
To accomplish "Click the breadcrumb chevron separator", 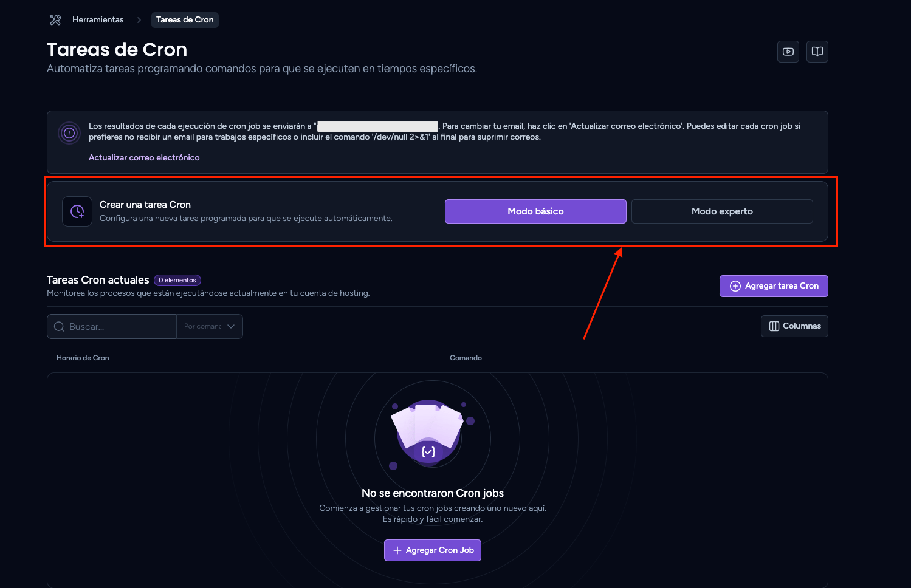I will (x=139, y=20).
